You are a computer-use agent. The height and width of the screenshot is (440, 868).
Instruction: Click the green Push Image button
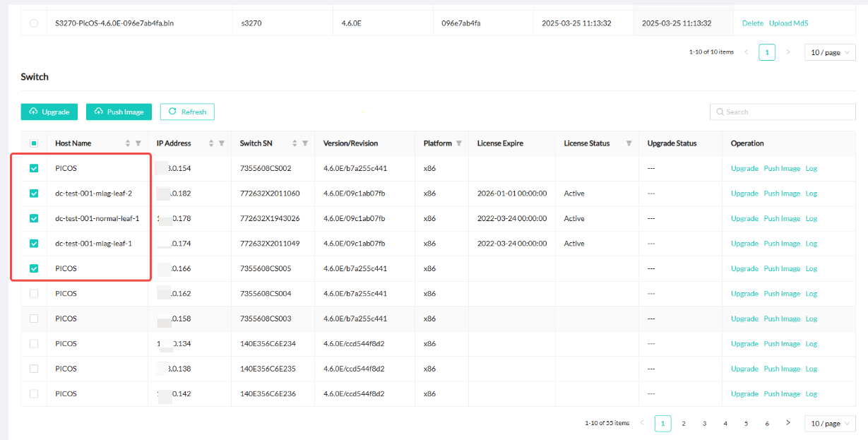(119, 112)
